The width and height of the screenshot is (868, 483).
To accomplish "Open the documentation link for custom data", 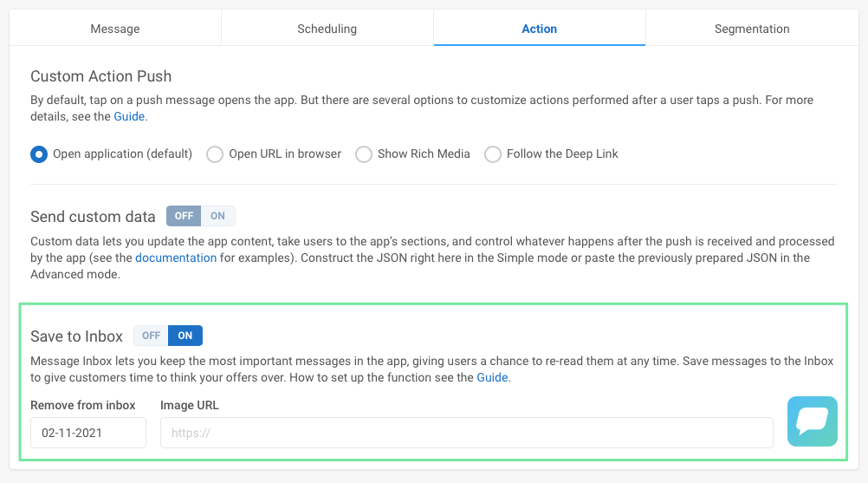I will (176, 258).
